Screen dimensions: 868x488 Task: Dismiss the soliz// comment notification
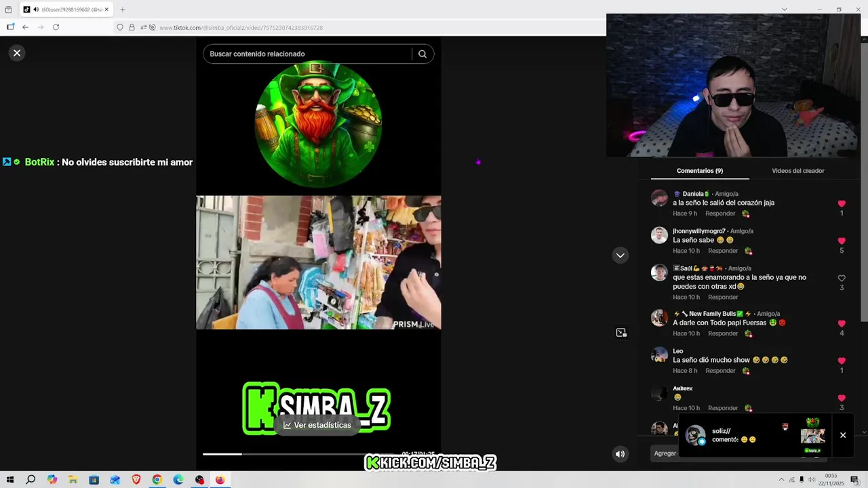coord(843,435)
